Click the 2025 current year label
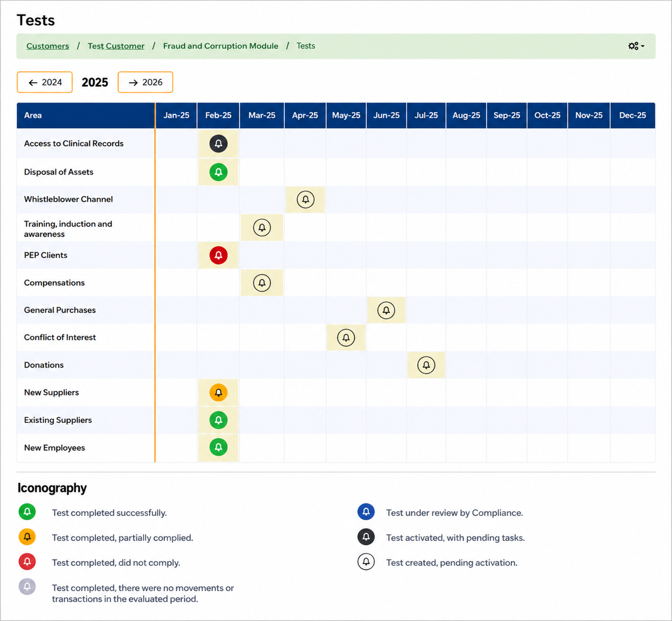Image resolution: width=672 pixels, height=621 pixels. pyautogui.click(x=95, y=82)
